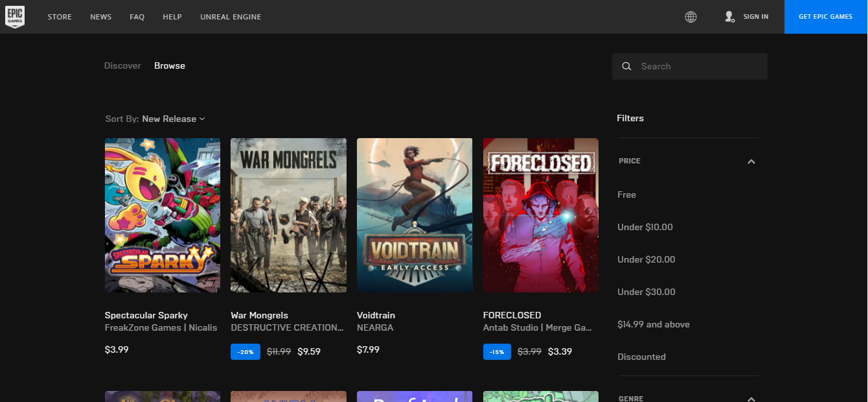Click the Filters heading
This screenshot has width=868, height=402.
(x=630, y=118)
